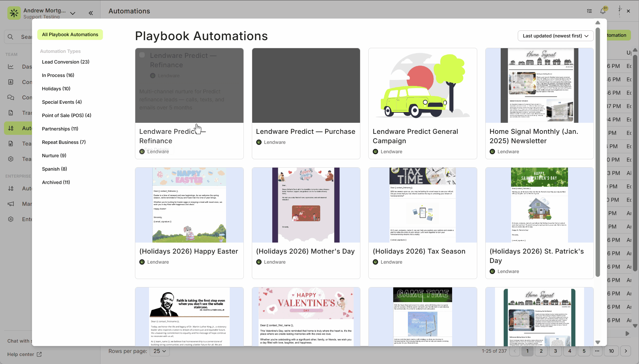Open the notifications bell
The height and width of the screenshot is (364, 639).
[x=603, y=11]
